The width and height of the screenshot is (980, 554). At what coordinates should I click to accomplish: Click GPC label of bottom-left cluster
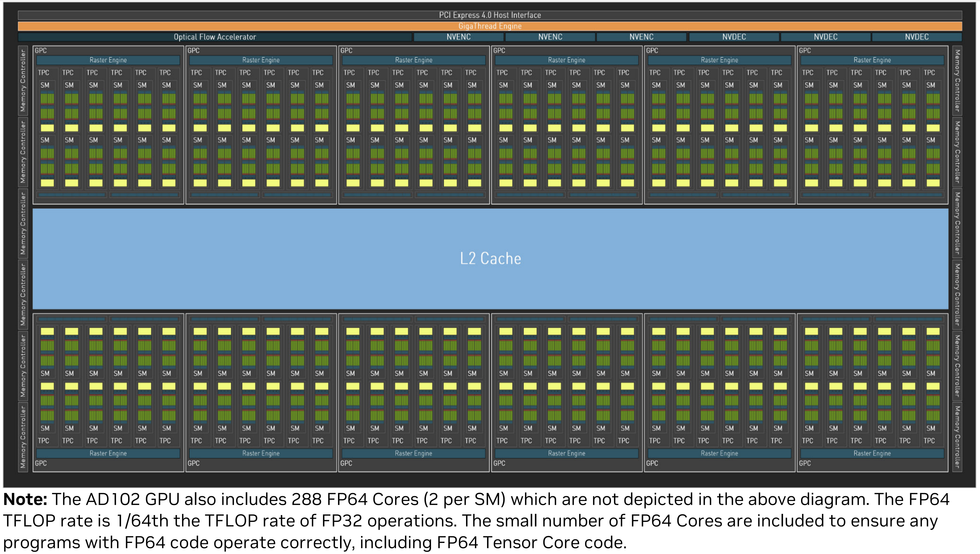(41, 463)
